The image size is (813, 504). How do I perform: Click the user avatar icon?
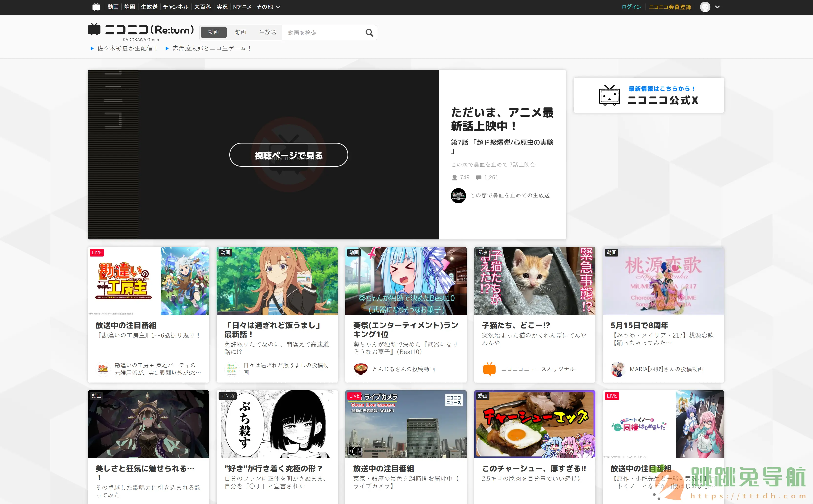705,7
